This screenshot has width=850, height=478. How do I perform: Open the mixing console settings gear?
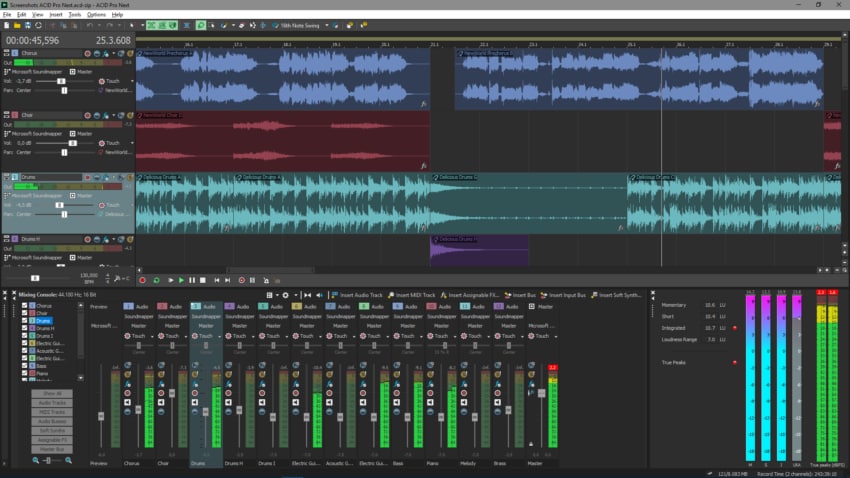click(x=285, y=295)
